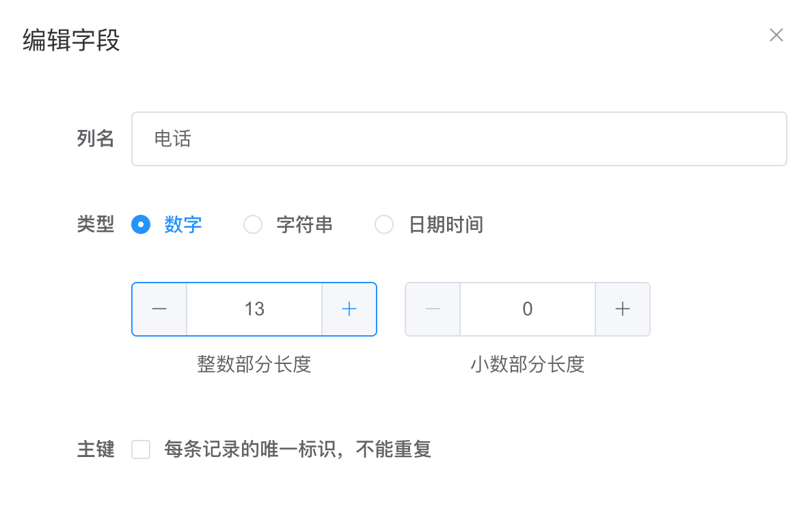Image resolution: width=812 pixels, height=509 pixels.
Task: Click the 字符串 type label text
Action: click(x=305, y=225)
